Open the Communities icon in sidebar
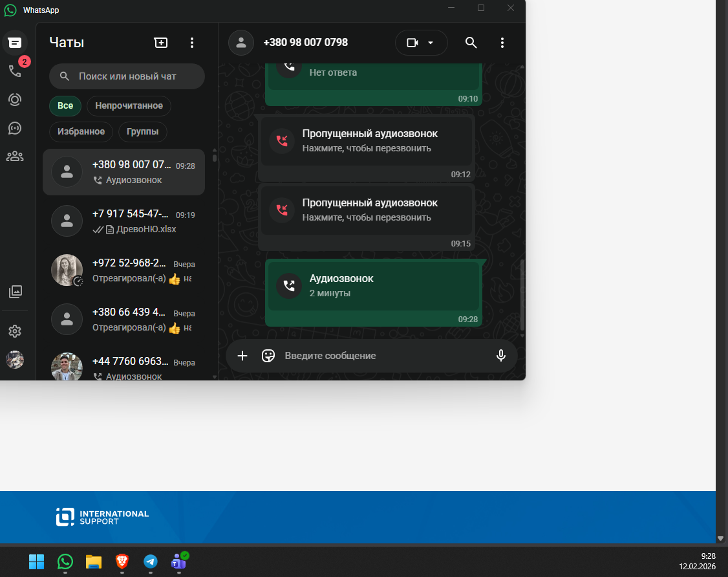Image resolution: width=728 pixels, height=577 pixels. (15, 156)
